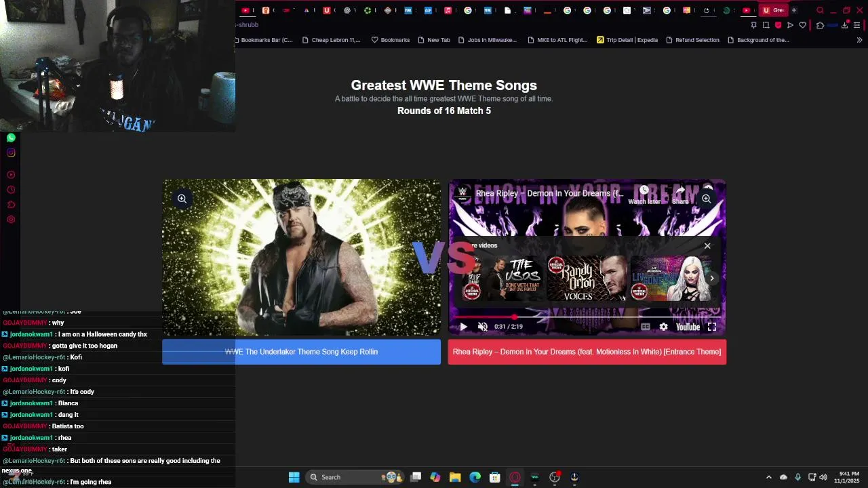This screenshot has width=868, height=488.
Task: Click chat message 'I'm going rhea'
Action: tap(90, 482)
